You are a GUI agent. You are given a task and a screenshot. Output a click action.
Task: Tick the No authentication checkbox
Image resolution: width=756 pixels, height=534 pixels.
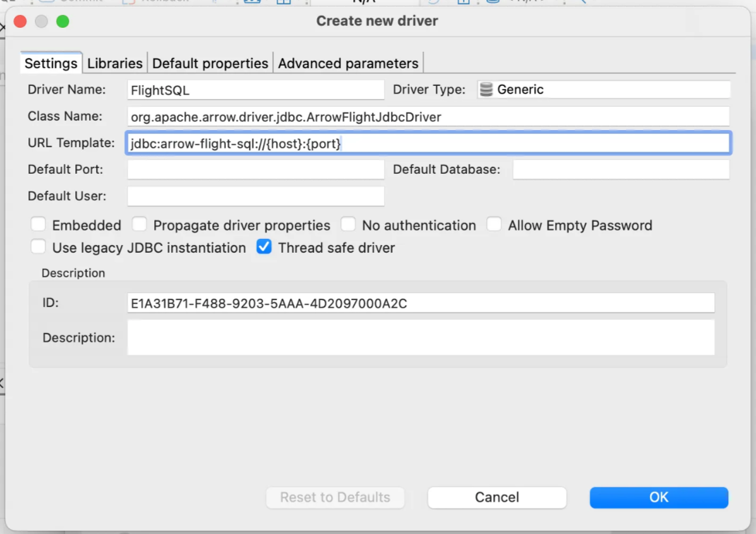[x=348, y=225]
